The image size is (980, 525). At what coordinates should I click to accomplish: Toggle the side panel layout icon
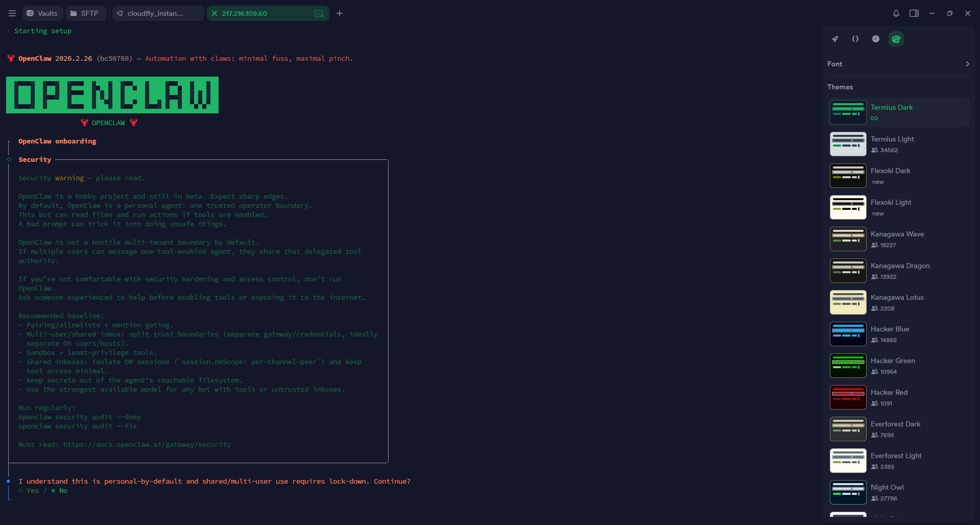point(914,13)
